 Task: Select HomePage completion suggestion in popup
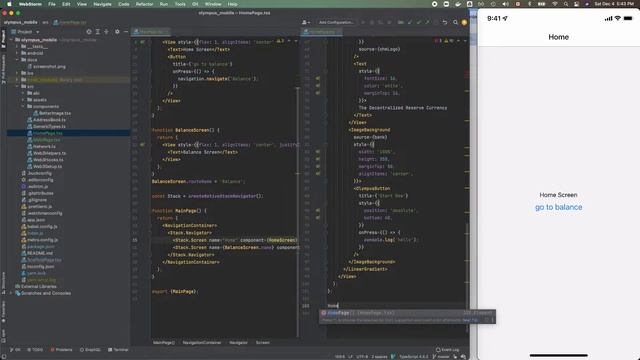pyautogui.click(x=407, y=313)
